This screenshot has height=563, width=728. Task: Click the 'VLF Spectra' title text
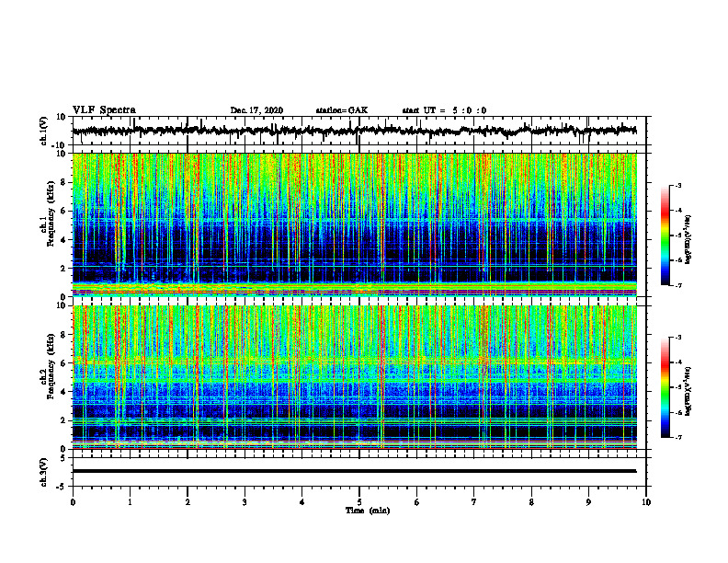(104, 110)
